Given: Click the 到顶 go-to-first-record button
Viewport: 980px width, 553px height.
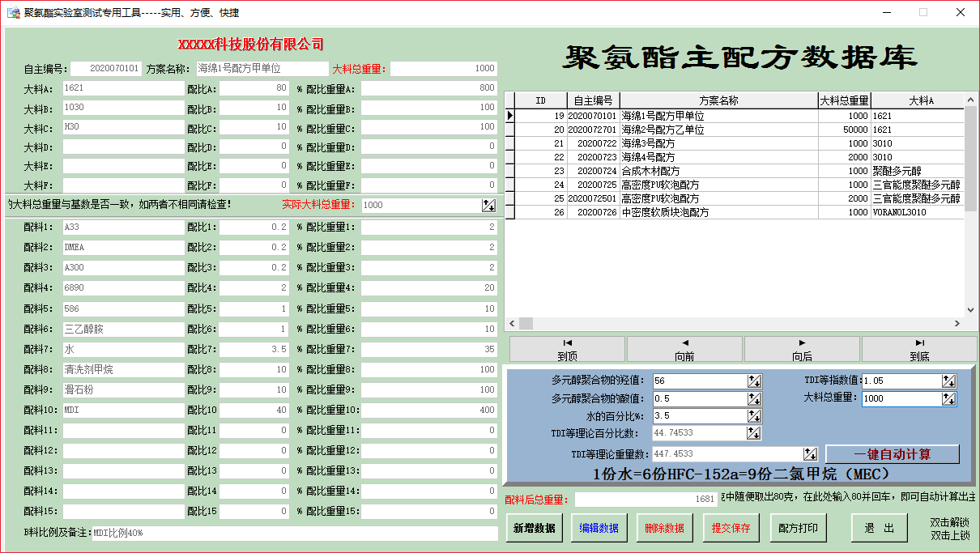Looking at the screenshot, I should 567,349.
